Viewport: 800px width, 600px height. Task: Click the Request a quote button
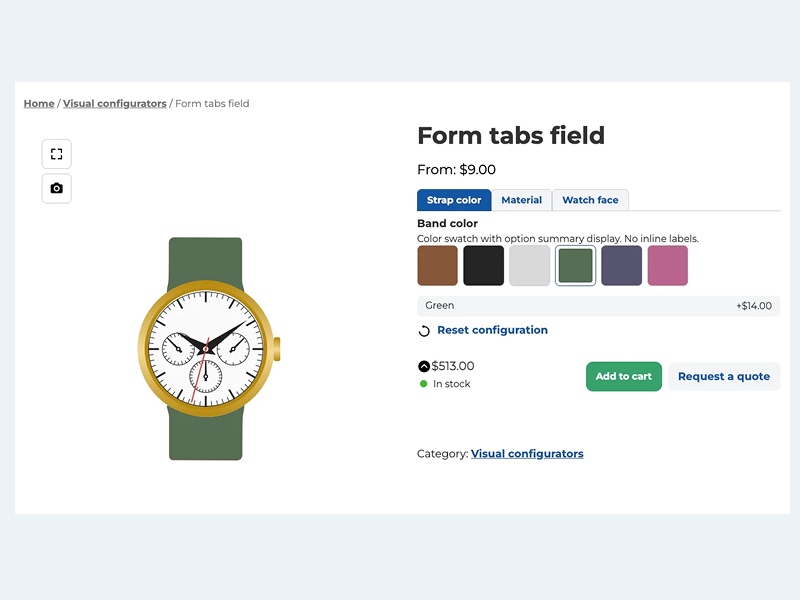tap(724, 377)
